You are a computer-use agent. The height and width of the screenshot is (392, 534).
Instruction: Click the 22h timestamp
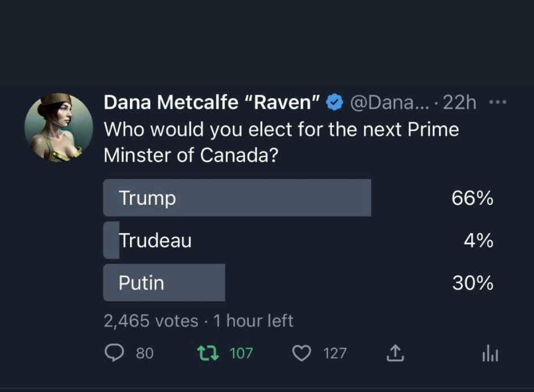[459, 102]
